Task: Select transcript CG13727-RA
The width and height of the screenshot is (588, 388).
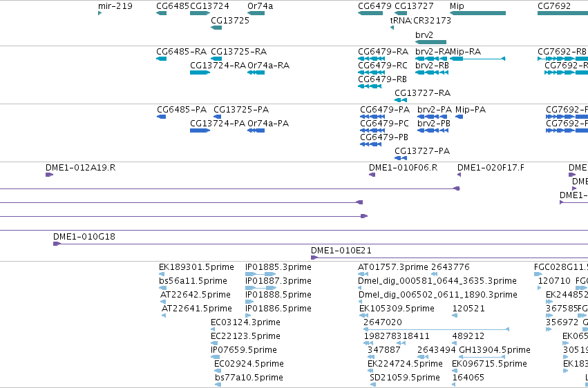Action: pyautogui.click(x=423, y=93)
